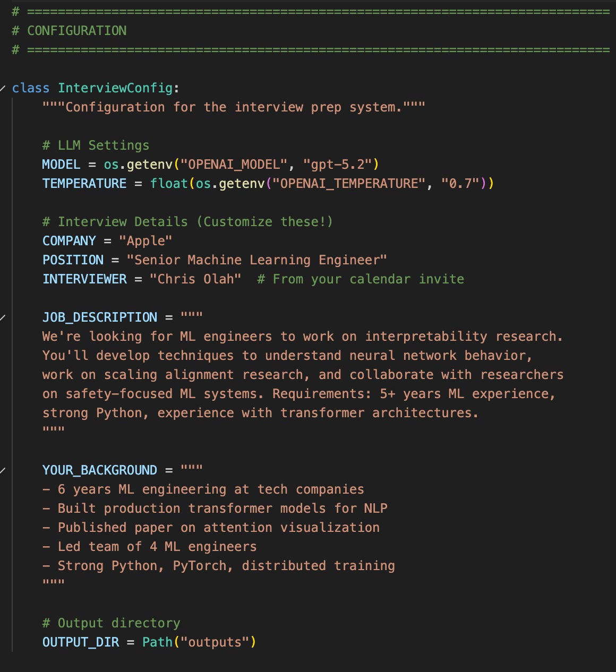
Task: Collapse the InterviewConfig class fold chevron
Action: [x=3, y=88]
